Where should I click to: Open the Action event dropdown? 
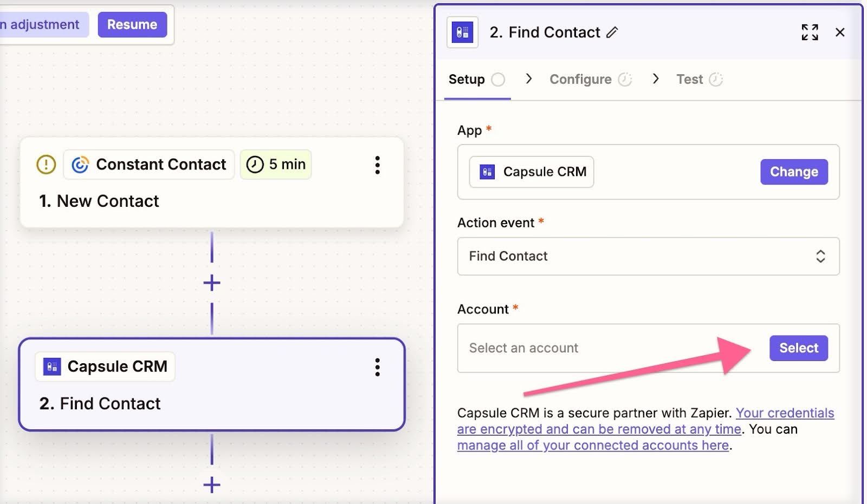[x=648, y=256]
